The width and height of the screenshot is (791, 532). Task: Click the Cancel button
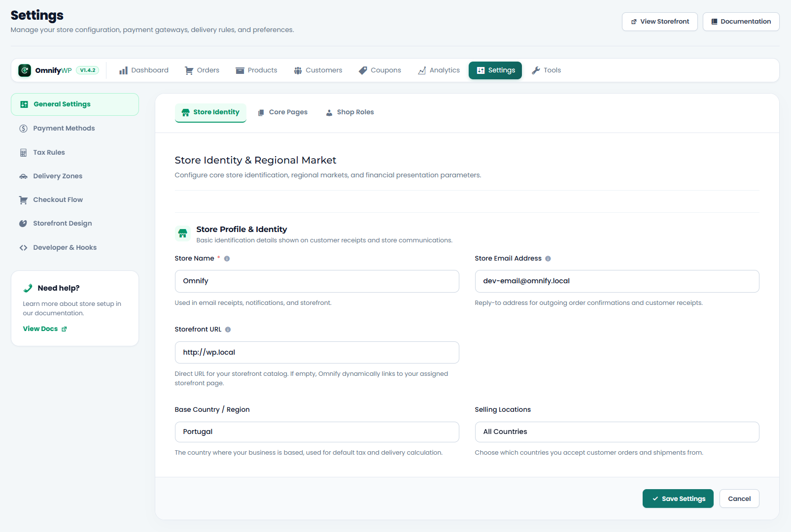point(739,499)
